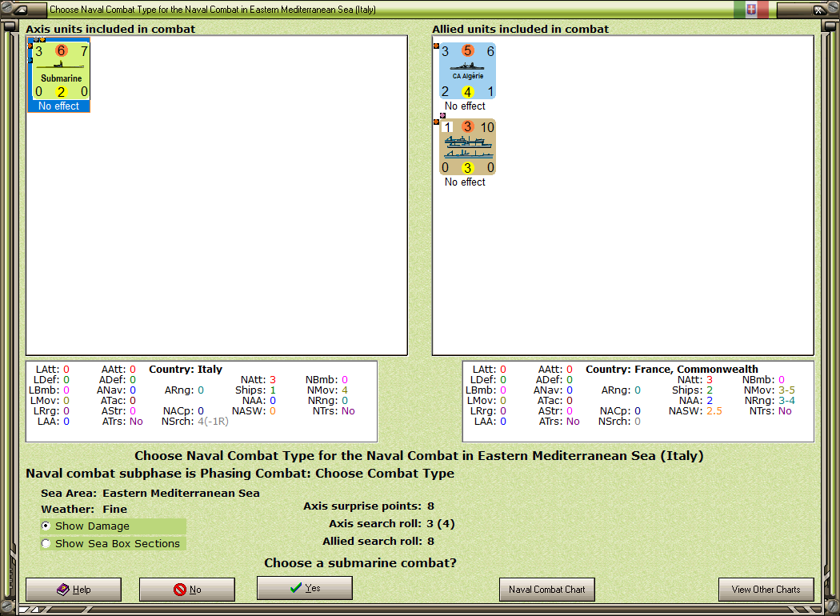
Task: Decline submarine combat with No button
Action: [x=187, y=590]
